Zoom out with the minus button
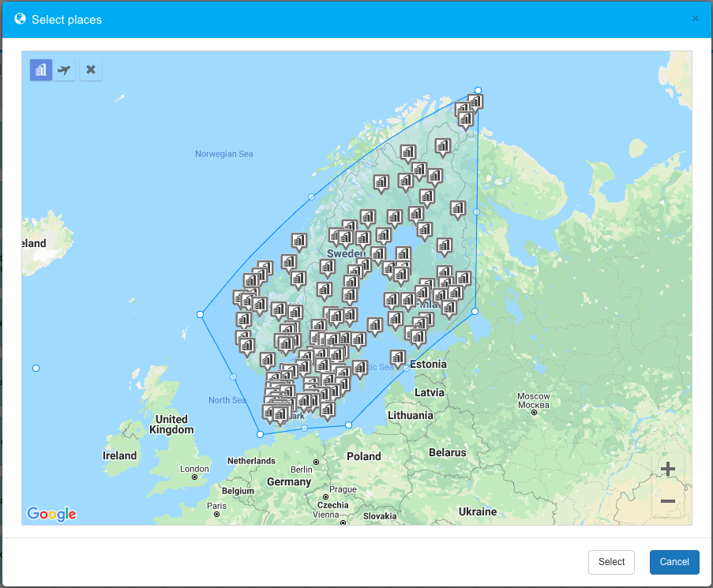 667,501
